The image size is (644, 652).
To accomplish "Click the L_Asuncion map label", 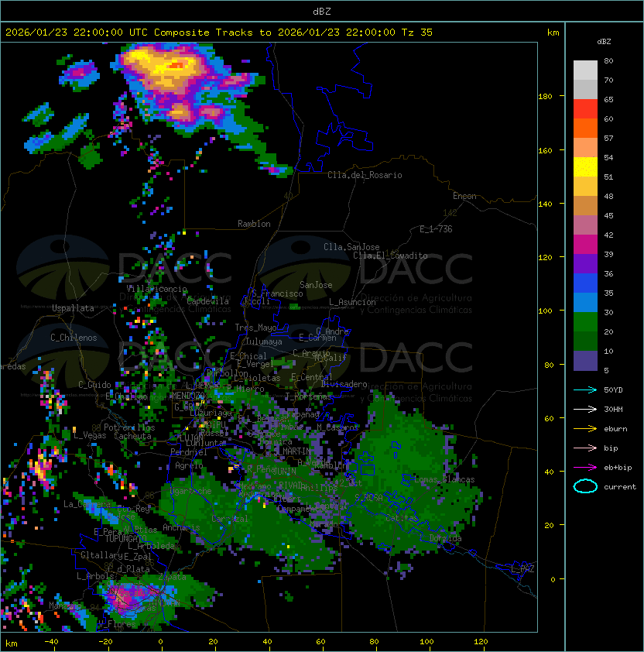I will tap(352, 302).
